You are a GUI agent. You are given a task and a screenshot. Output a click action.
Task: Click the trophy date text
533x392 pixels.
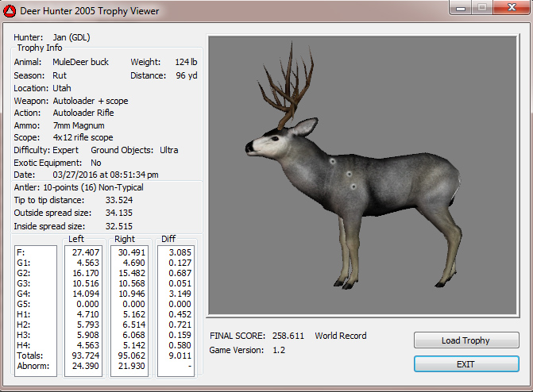click(x=106, y=175)
